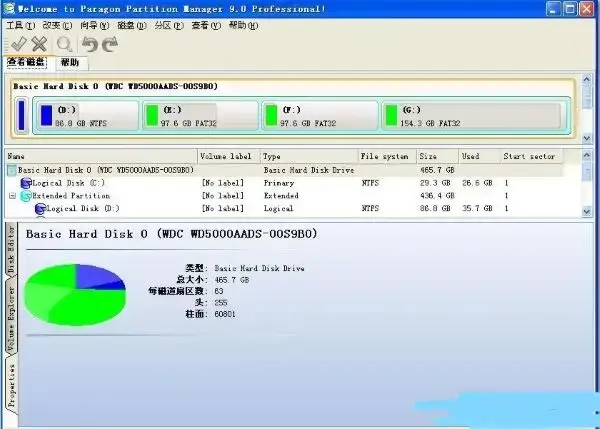Click the magnifier search toolbar icon
600x429 pixels.
coord(64,44)
